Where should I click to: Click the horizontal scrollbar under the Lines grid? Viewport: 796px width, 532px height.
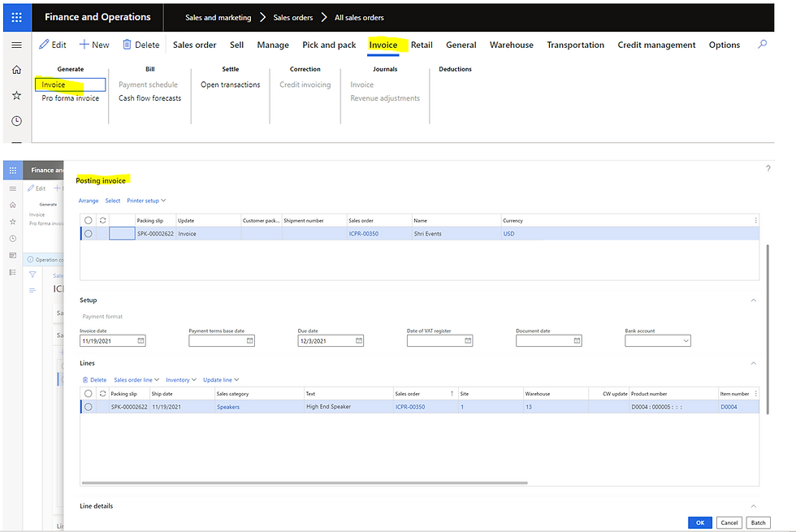pos(305,482)
